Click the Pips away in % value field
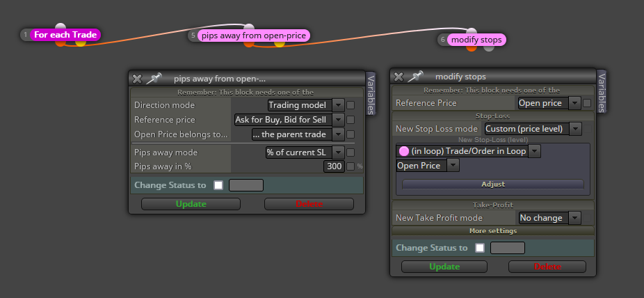644x298 pixels. point(334,166)
